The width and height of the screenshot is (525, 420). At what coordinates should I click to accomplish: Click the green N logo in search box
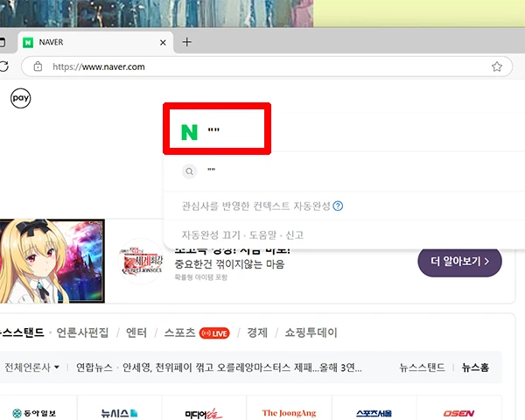[190, 132]
